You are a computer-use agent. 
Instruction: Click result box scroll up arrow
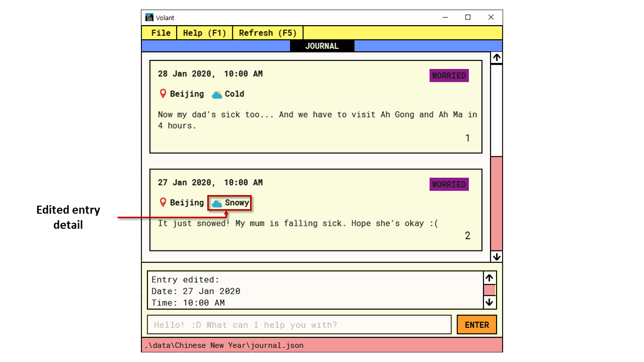490,278
